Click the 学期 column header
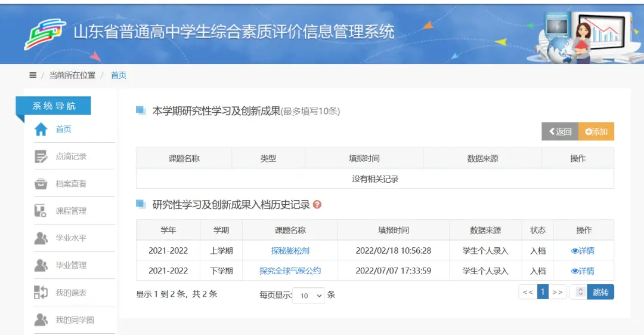This screenshot has height=335, width=644. coord(221,230)
